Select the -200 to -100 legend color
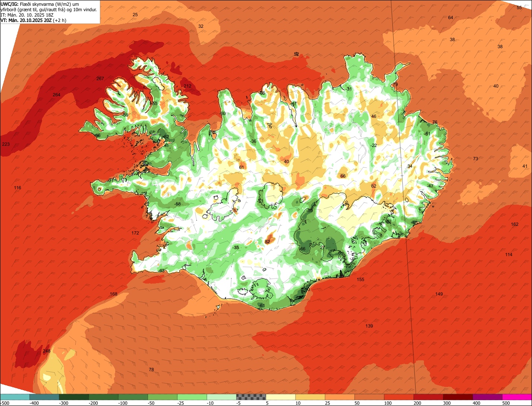532x406 pixels. (103, 397)
